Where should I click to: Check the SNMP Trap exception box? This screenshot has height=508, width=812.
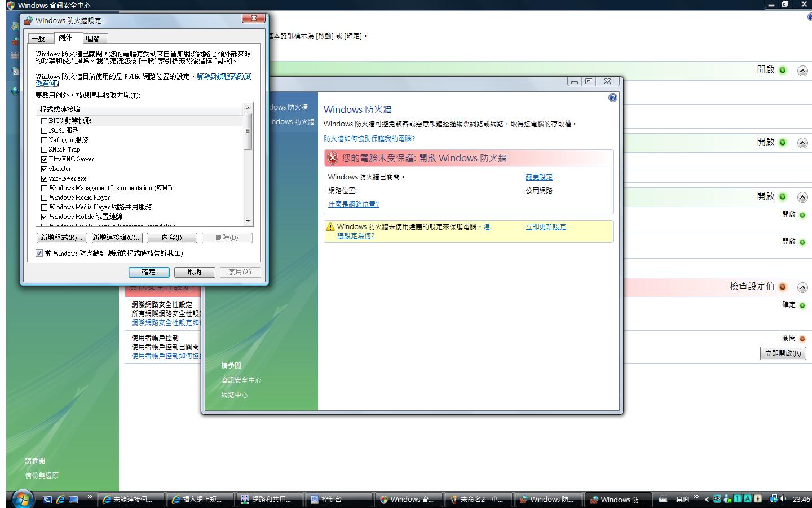pos(45,150)
